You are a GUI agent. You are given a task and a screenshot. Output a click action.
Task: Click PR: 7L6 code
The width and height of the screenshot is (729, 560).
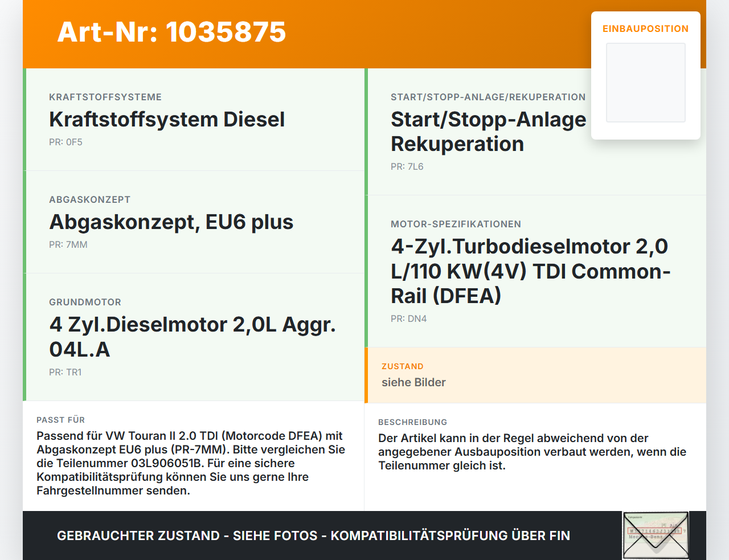pyautogui.click(x=407, y=166)
